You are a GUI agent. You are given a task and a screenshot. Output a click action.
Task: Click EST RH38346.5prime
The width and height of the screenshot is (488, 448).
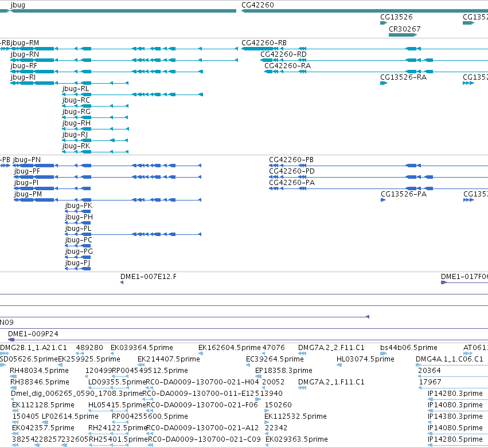39,382
